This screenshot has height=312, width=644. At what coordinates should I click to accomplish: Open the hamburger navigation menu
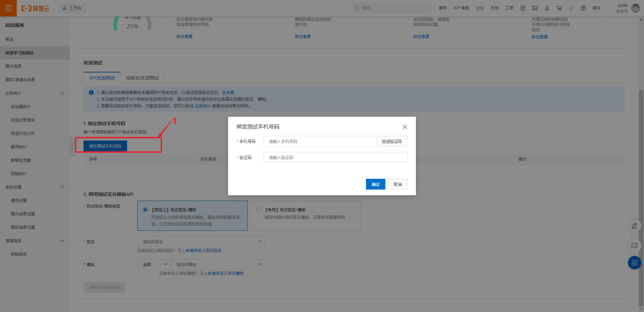[x=8, y=8]
